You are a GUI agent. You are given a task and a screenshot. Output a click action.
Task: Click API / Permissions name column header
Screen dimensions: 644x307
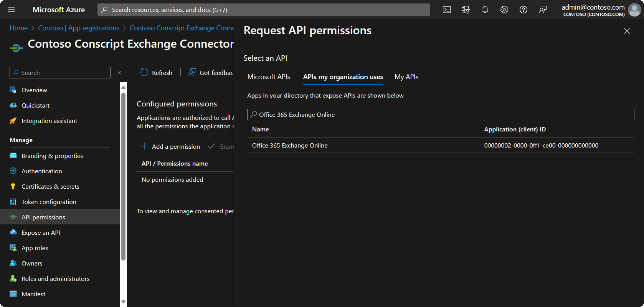pos(175,163)
